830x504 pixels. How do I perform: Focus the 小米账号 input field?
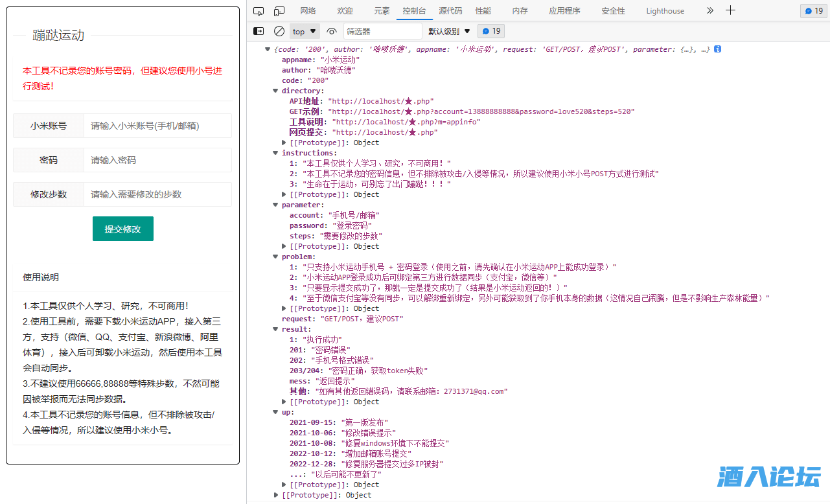[157, 126]
